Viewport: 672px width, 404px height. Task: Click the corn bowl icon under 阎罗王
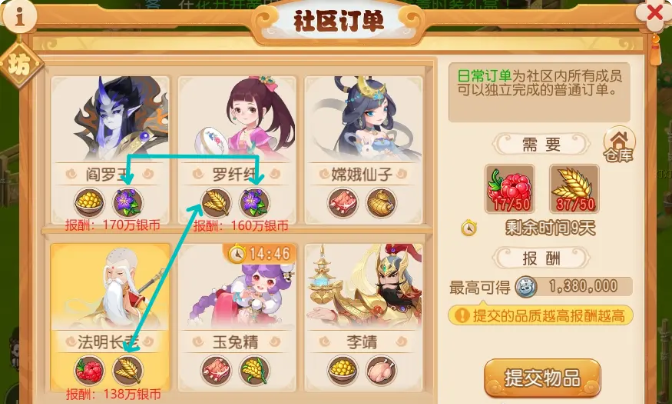[x=89, y=202]
